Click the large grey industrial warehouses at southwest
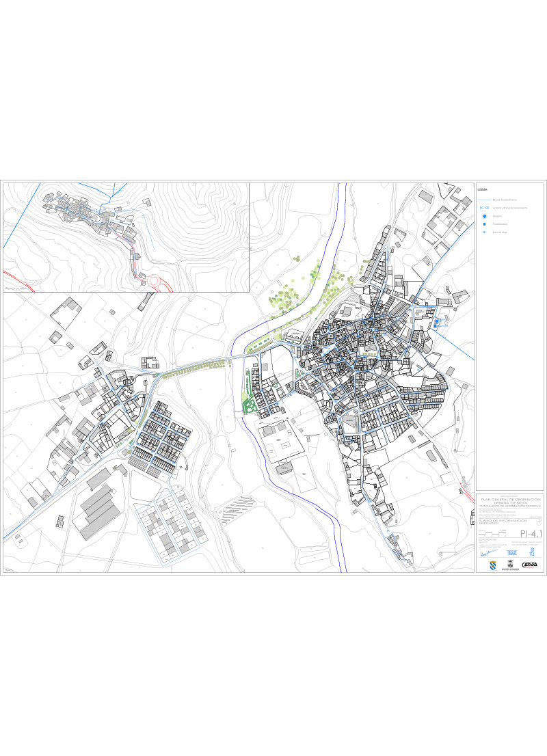The width and height of the screenshot is (547, 756). 99,509
